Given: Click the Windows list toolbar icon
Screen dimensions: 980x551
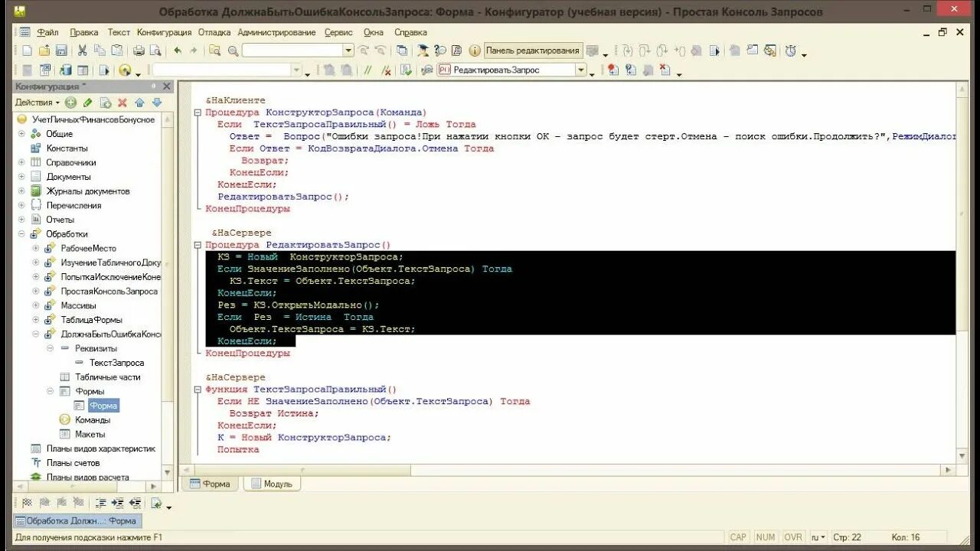Looking at the screenshot, I should point(401,51).
